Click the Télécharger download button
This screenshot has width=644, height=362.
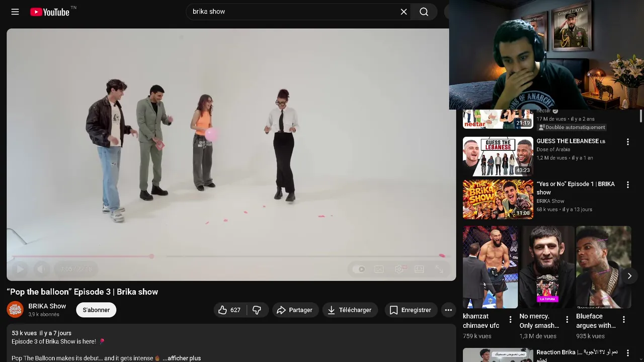pos(350,310)
